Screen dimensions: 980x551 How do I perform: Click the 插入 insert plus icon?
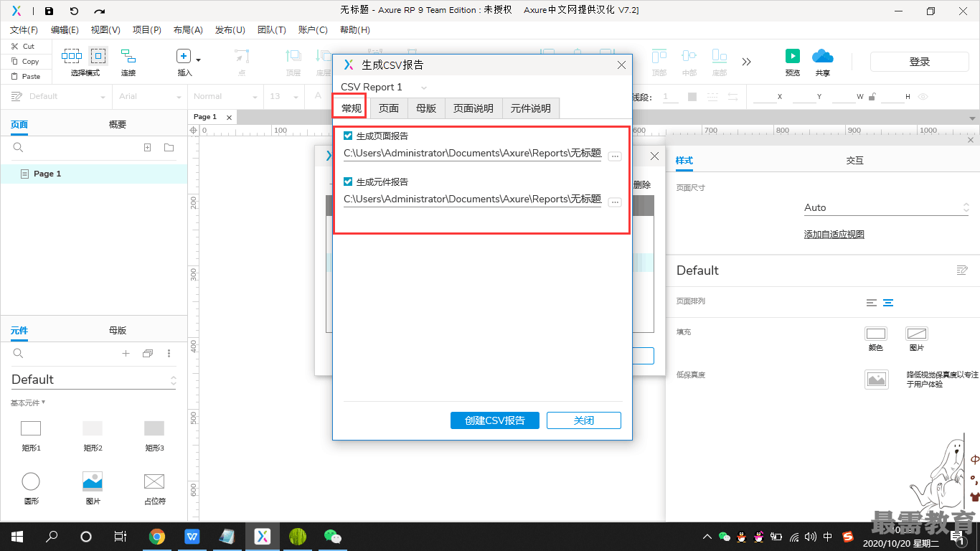[x=184, y=56]
